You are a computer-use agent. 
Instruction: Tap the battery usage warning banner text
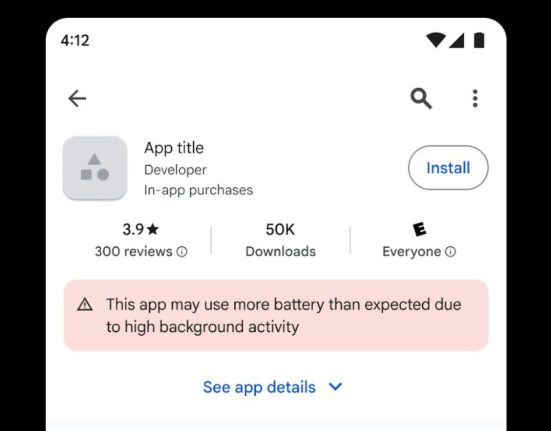pos(284,315)
